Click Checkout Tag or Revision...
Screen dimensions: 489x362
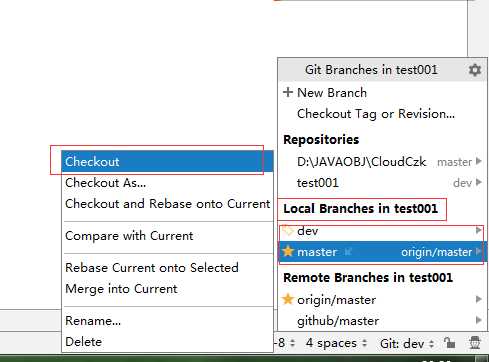tap(383, 114)
